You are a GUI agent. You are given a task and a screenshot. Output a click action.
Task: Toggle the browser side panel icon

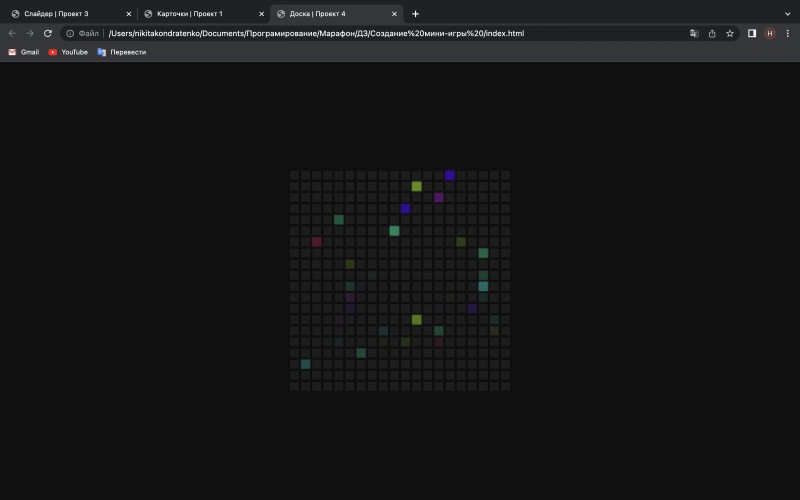coord(752,33)
